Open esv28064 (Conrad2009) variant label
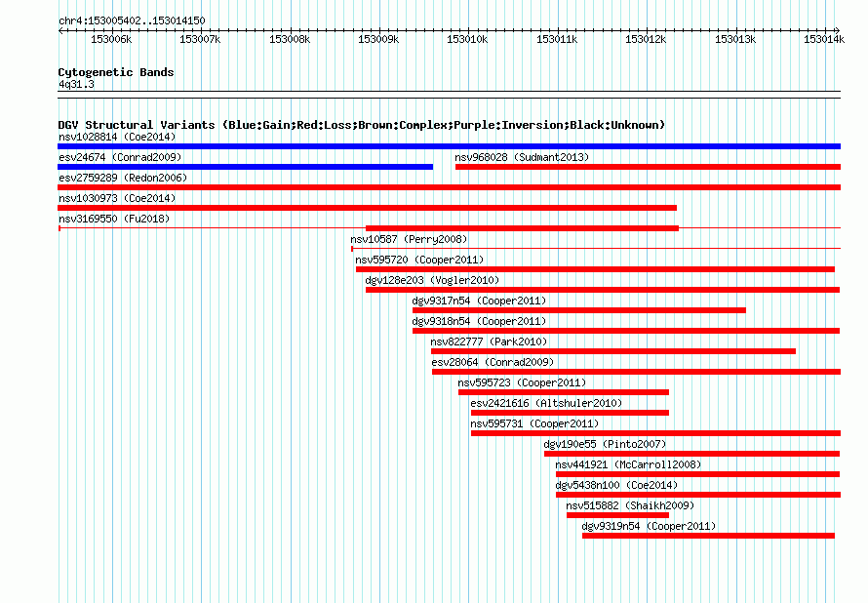 pos(493,362)
